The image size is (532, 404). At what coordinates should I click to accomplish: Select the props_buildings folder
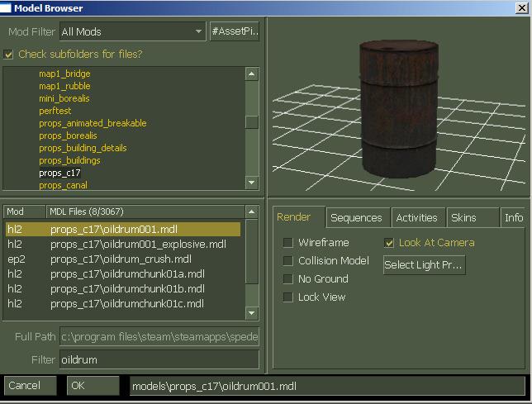click(x=69, y=160)
